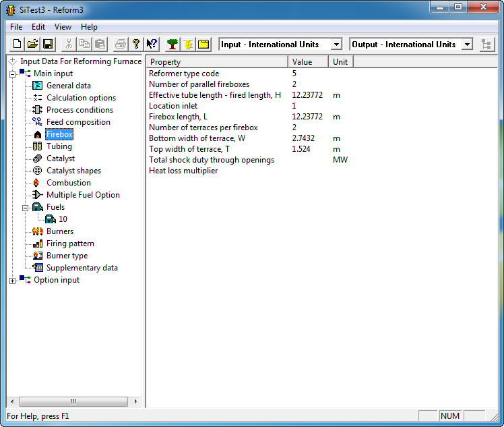Click the Effective tube length value 12.23772

(307, 95)
